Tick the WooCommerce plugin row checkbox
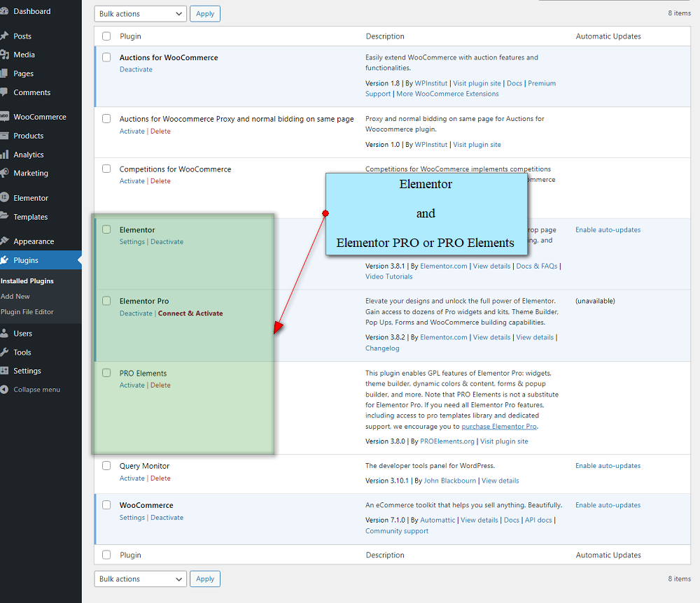 [x=106, y=505]
